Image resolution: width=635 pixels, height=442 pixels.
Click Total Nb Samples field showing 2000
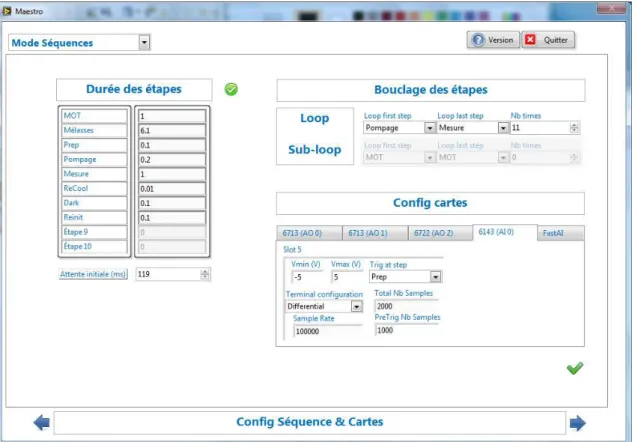click(406, 306)
